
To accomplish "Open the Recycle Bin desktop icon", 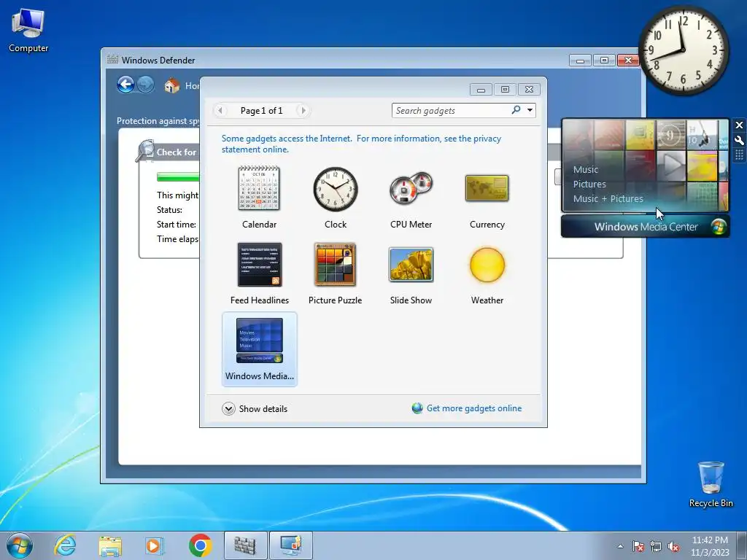I will coord(711,484).
